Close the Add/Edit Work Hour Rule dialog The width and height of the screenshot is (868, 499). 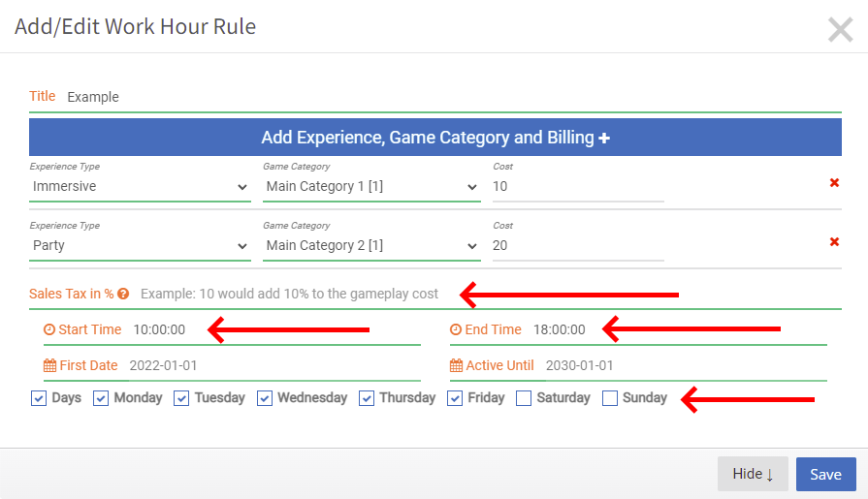click(840, 29)
